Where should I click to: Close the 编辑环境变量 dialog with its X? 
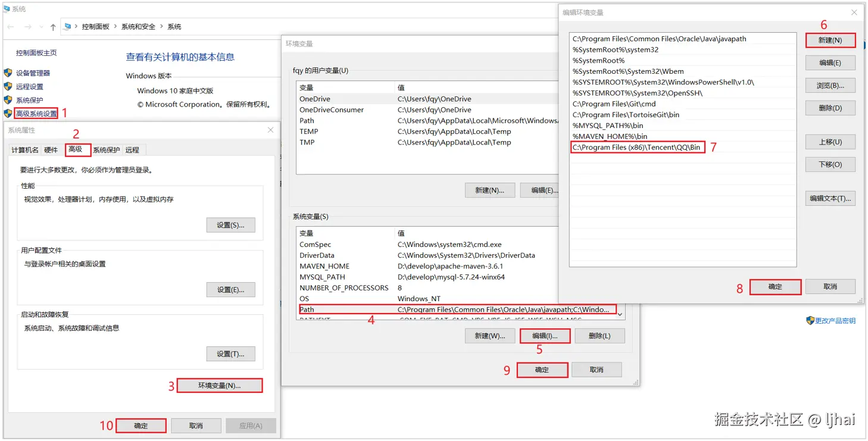[854, 12]
